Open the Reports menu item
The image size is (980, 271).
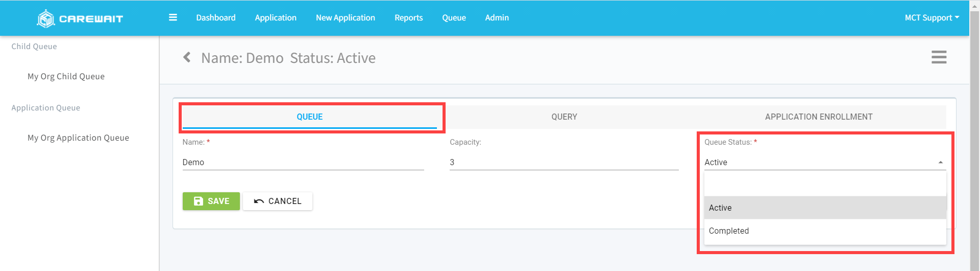point(408,17)
